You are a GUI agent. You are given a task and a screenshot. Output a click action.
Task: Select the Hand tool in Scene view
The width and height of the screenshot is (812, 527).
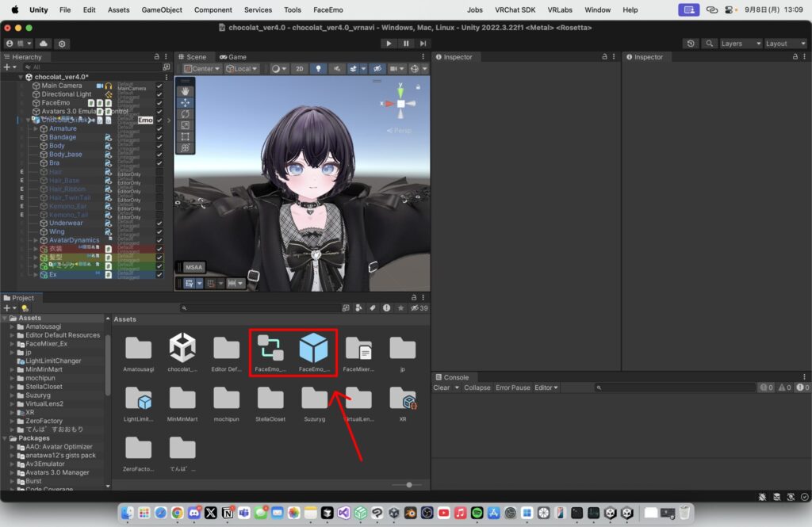[185, 91]
